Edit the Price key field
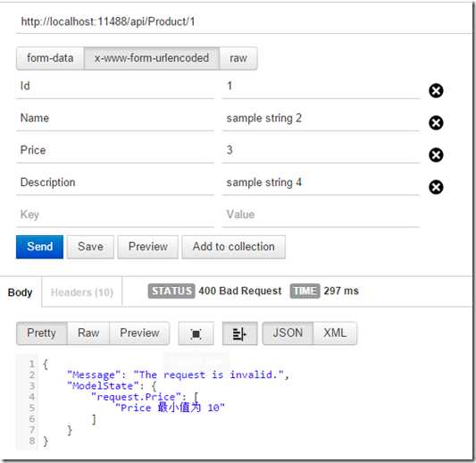The height and width of the screenshot is (463, 476). (115, 150)
